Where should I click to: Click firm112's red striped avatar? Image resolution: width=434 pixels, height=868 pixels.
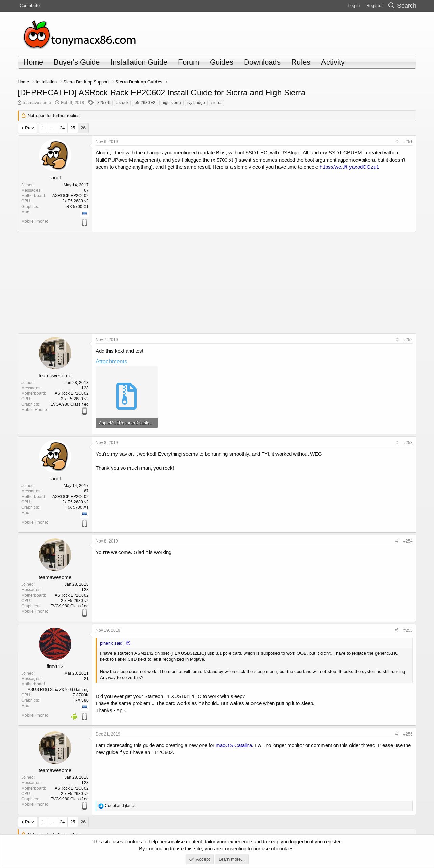point(55,644)
